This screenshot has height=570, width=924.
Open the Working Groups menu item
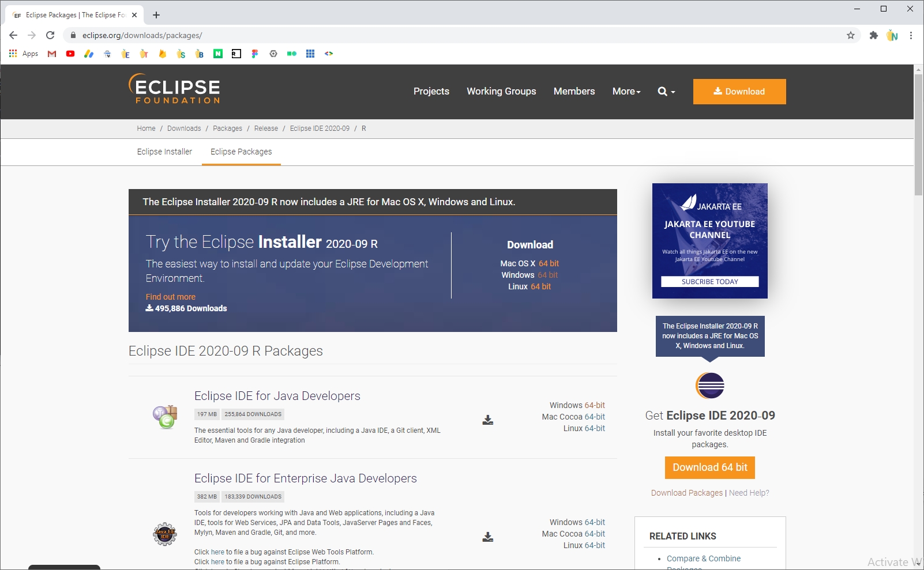(x=501, y=91)
